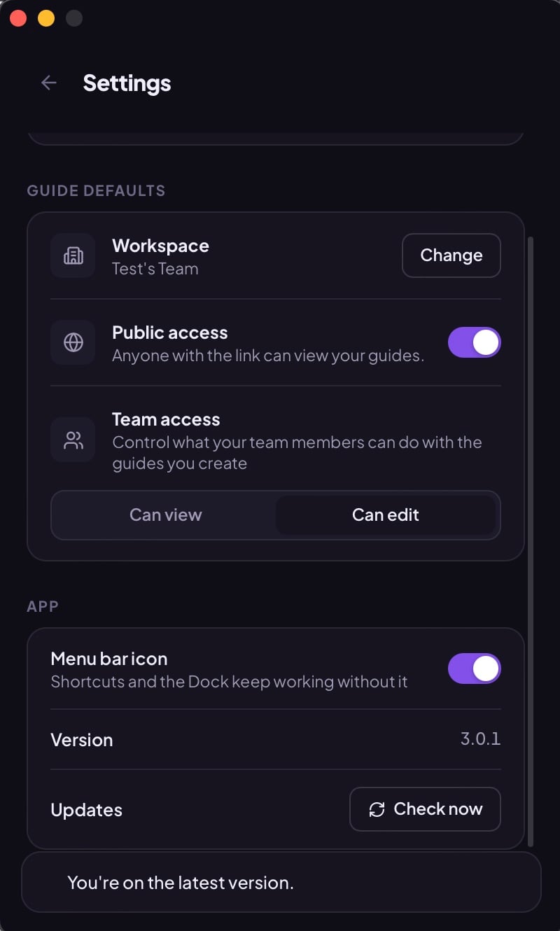
Task: Click the Change workspace button
Action: tap(451, 255)
